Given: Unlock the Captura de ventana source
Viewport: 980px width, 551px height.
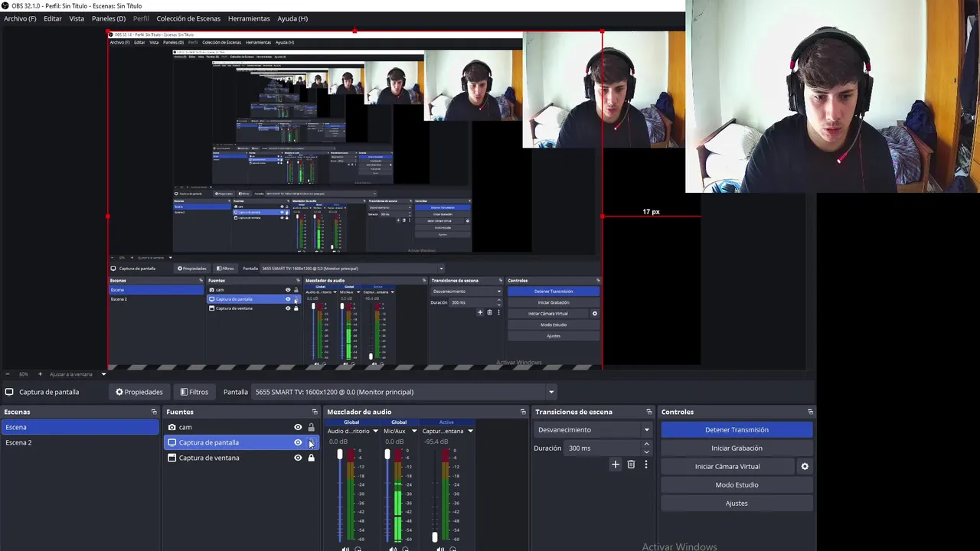Looking at the screenshot, I should point(311,458).
